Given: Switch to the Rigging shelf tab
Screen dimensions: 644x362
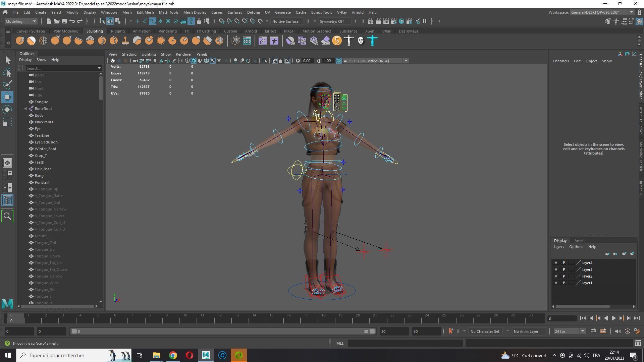Looking at the screenshot, I should pyautogui.click(x=118, y=31).
